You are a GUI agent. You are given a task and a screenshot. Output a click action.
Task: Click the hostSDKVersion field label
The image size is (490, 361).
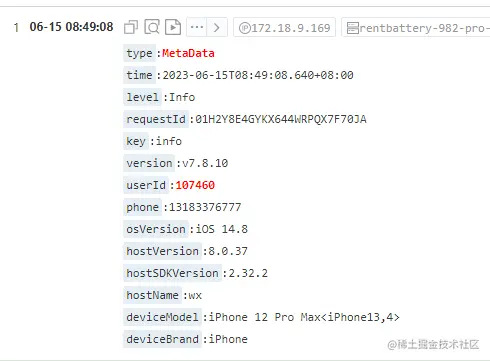[172, 273]
